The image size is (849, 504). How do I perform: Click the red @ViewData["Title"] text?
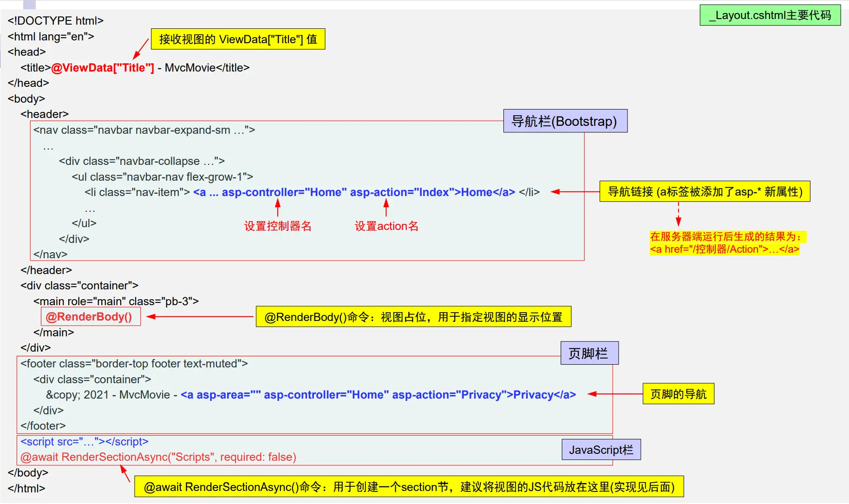tap(103, 68)
